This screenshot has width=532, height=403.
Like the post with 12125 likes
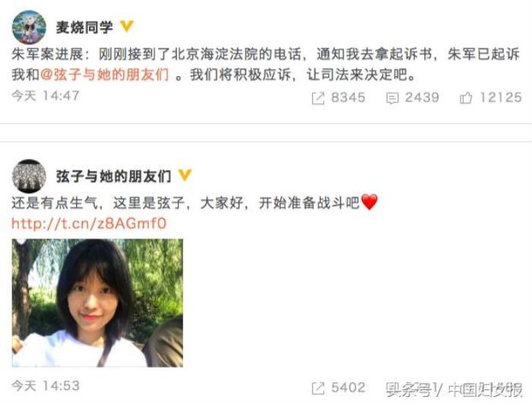tap(466, 98)
